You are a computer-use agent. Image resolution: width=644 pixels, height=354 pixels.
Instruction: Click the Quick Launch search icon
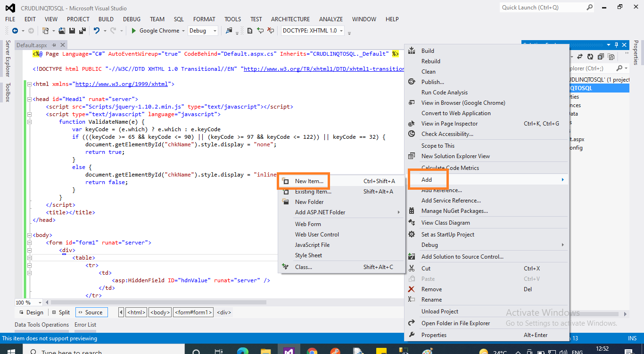click(x=589, y=8)
